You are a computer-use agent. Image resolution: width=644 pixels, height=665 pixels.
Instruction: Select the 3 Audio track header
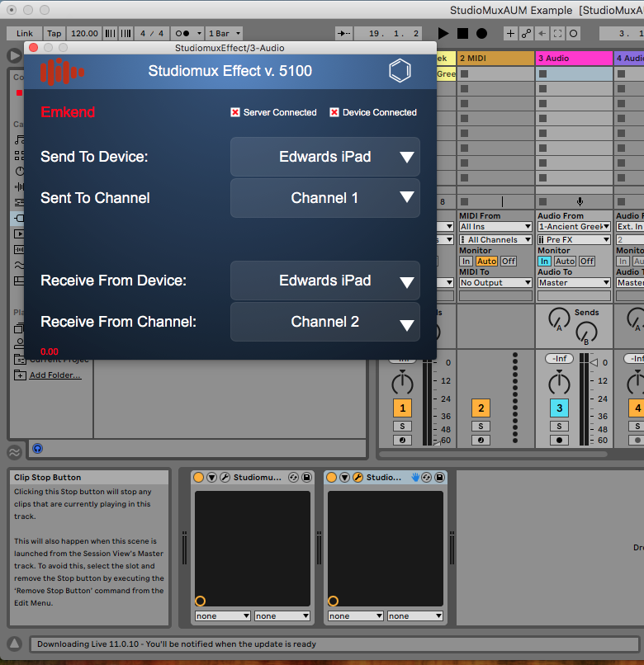tap(574, 58)
